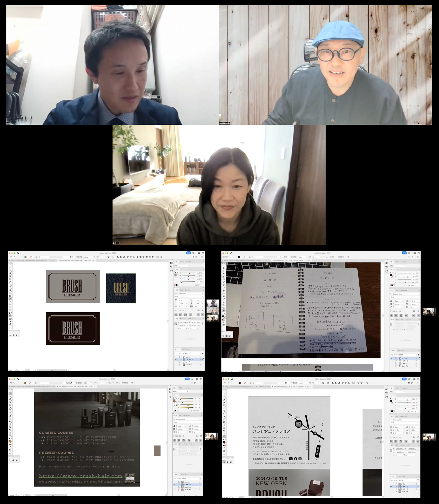The width and height of the screenshot is (439, 504).
Task: Open OpenType tab in notebook window
Action: (404, 290)
